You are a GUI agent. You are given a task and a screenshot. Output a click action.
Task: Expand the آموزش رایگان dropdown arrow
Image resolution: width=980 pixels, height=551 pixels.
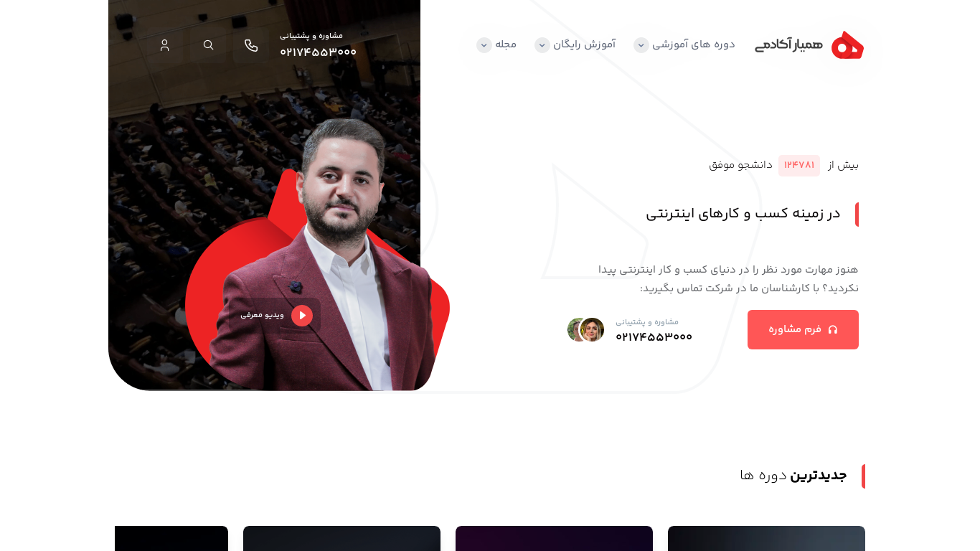(542, 45)
